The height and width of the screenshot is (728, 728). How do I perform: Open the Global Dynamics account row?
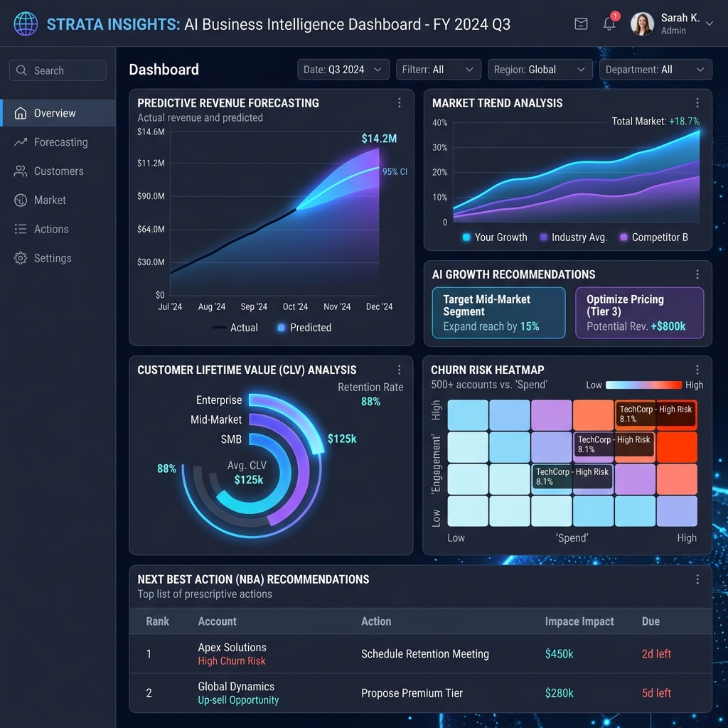coord(420,692)
